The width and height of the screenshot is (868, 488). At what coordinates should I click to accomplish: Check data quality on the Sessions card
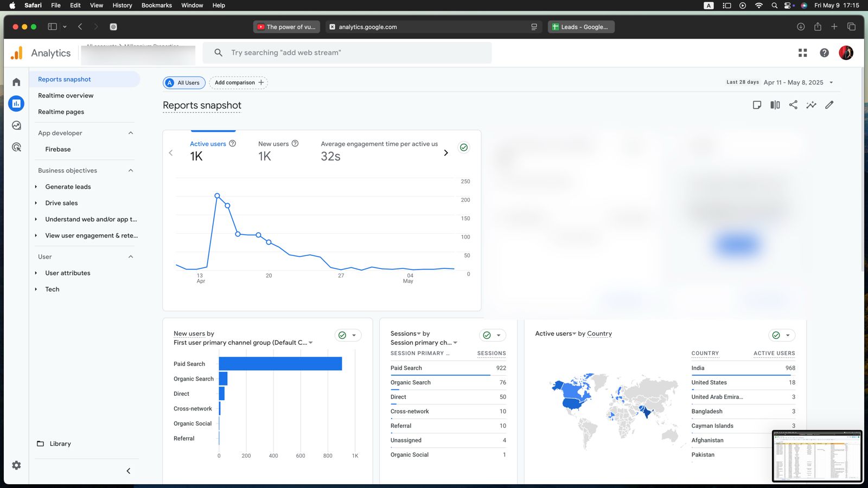[x=487, y=335]
